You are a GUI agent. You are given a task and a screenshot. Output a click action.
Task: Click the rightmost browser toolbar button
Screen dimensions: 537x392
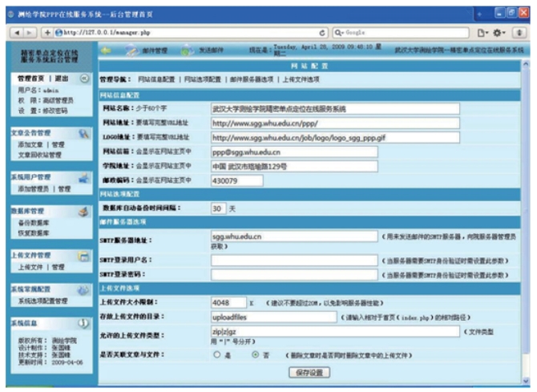(519, 33)
